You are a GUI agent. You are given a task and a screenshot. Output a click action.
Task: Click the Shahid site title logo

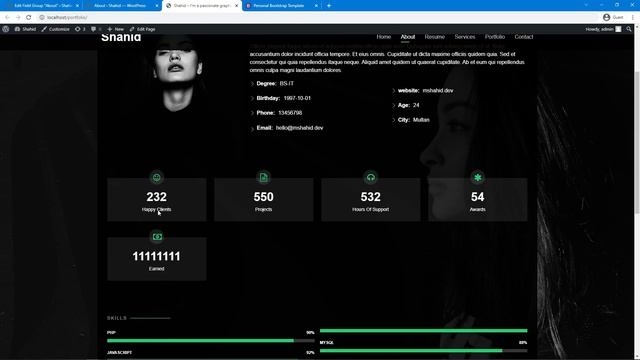point(121,38)
